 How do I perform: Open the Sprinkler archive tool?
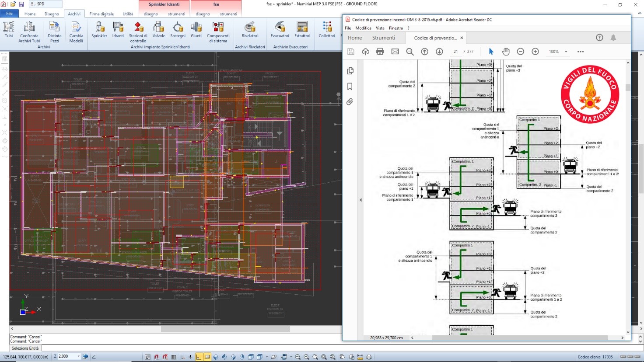tap(99, 30)
